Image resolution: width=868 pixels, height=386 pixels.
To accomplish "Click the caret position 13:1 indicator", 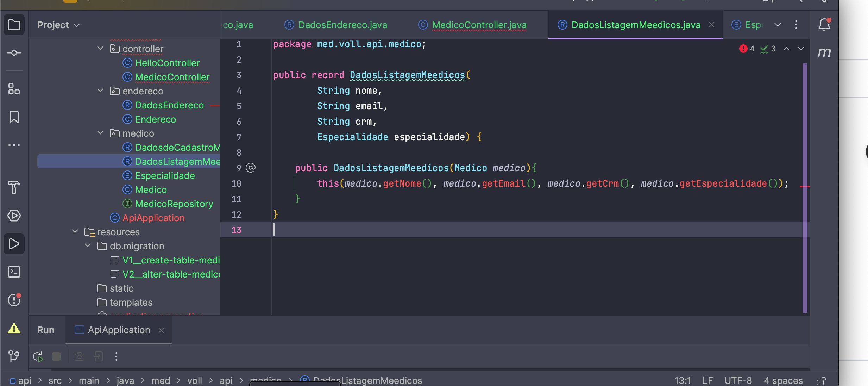I will click(683, 381).
